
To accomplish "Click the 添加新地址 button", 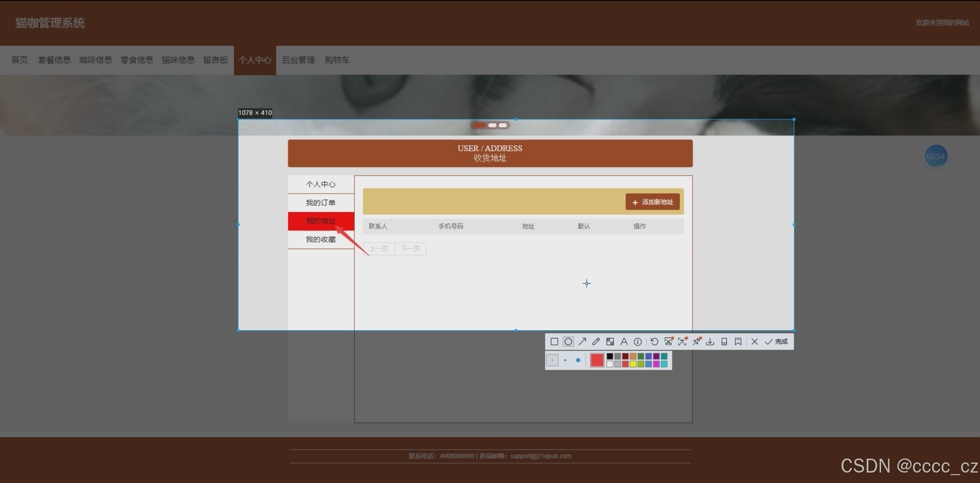I will tap(652, 202).
